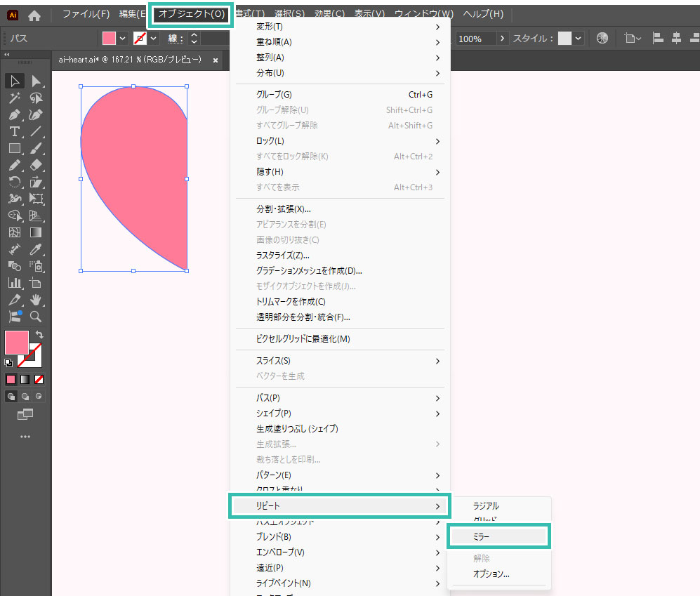
Task: Close the ai-heart.ai document tab
Action: click(216, 60)
